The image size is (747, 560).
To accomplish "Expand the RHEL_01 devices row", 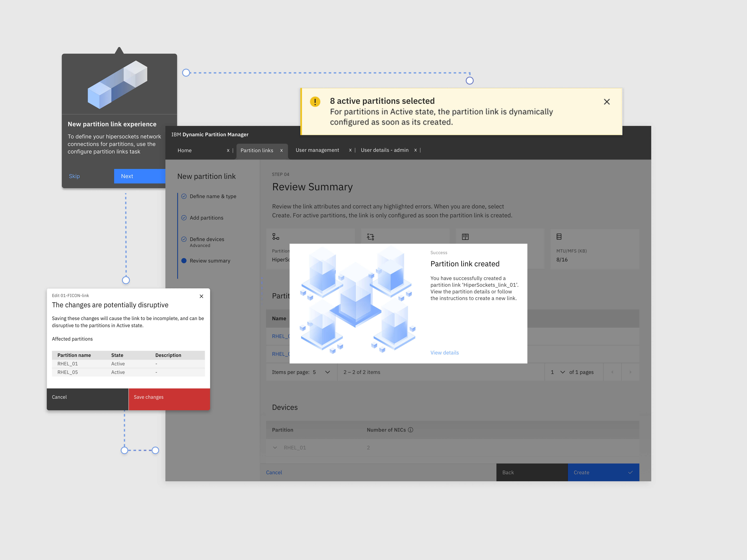I will pos(275,448).
